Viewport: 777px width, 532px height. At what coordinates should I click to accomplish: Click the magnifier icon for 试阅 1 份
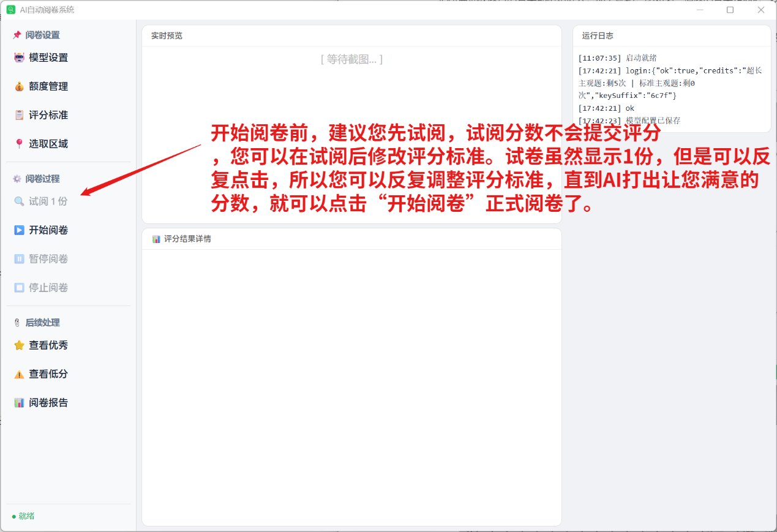point(19,201)
